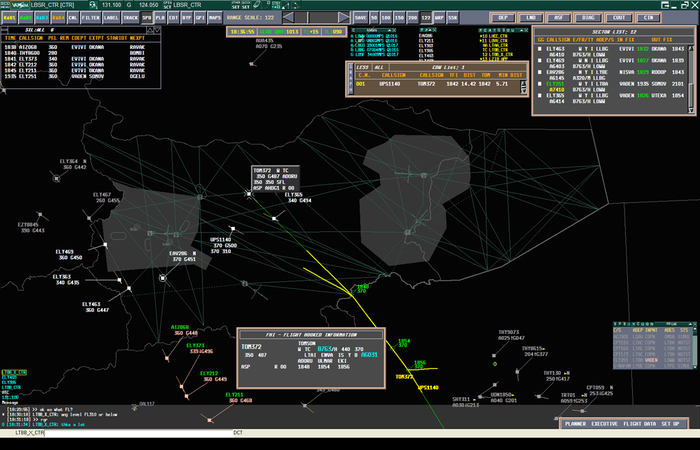Tick the EAV286 checkbox in sector list

tap(540, 72)
